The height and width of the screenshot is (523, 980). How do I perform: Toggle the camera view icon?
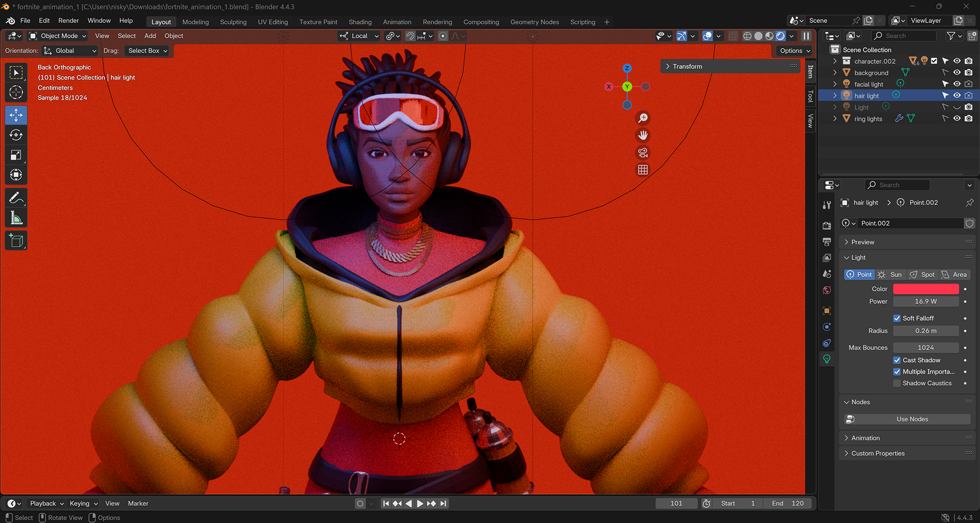pyautogui.click(x=643, y=153)
